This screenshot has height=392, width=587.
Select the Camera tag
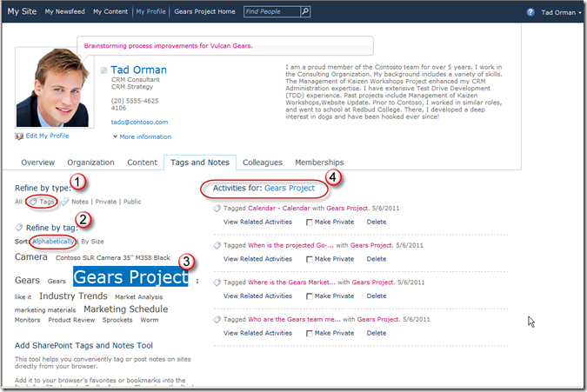coord(31,257)
